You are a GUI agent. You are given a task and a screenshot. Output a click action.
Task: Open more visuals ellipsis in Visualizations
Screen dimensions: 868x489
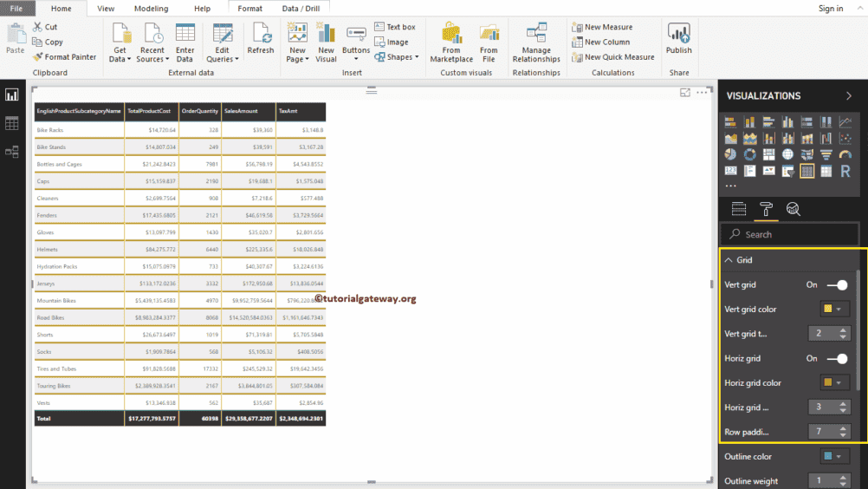coord(731,186)
